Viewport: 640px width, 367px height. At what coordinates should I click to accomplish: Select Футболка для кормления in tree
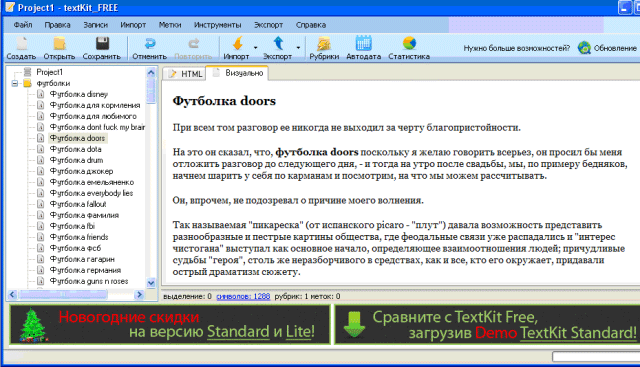coord(95,105)
